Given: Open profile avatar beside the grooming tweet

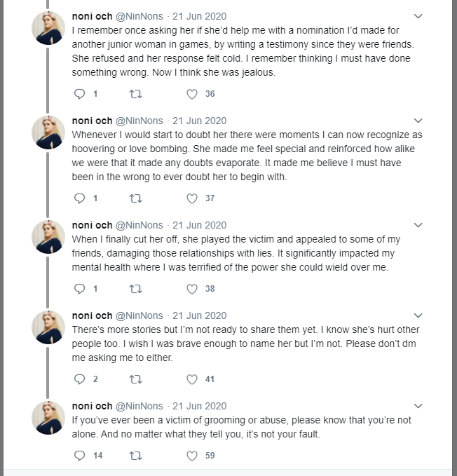Looking at the screenshot, I should point(48,418).
